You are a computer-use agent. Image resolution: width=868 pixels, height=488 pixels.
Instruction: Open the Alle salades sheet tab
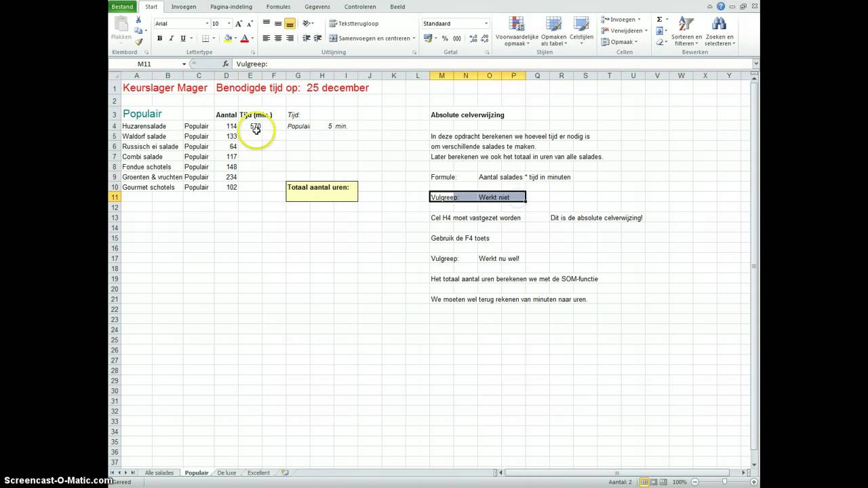pyautogui.click(x=159, y=472)
